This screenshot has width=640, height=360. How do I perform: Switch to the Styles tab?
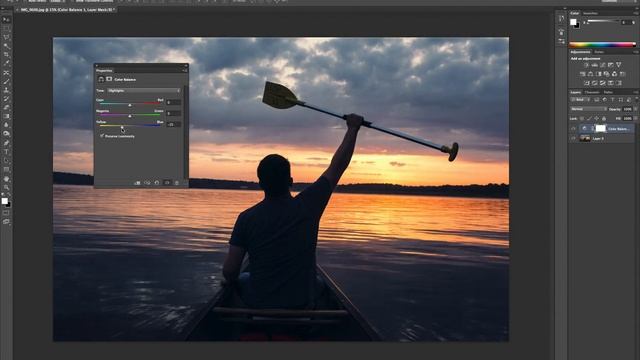[x=599, y=52]
